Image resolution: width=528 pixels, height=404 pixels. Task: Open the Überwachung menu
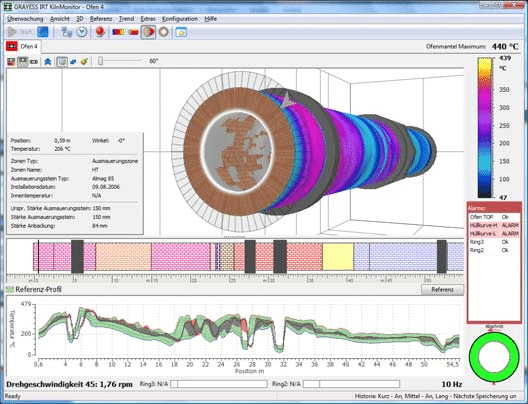pos(25,19)
